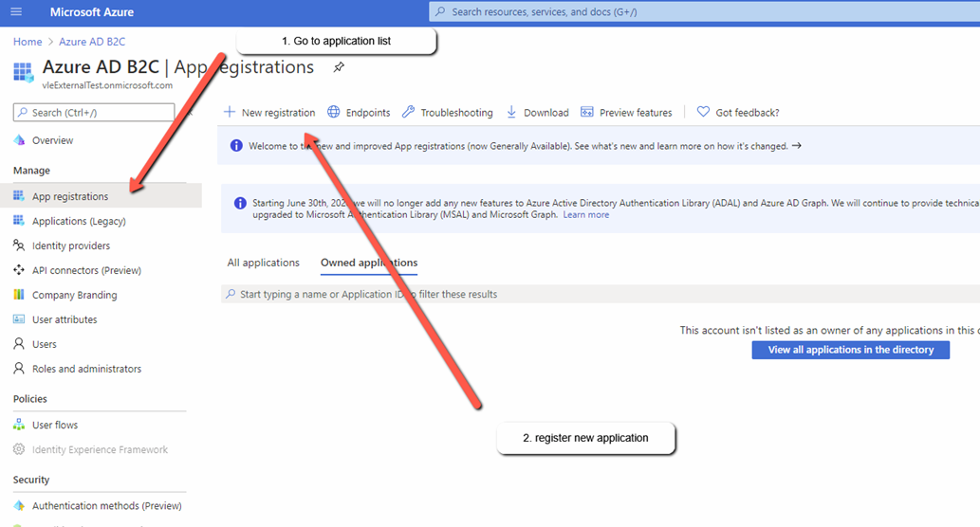The image size is (980, 527).
Task: Click the Got feedback heart icon
Action: 703,112
